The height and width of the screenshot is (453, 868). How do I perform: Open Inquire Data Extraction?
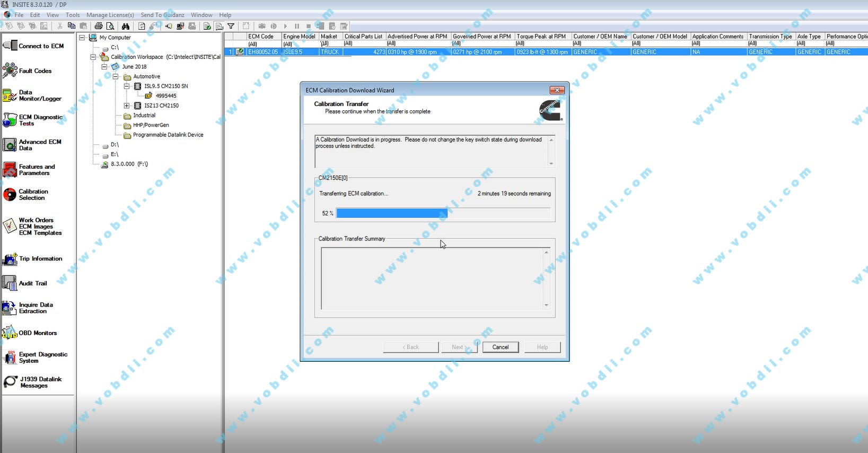[x=28, y=308]
